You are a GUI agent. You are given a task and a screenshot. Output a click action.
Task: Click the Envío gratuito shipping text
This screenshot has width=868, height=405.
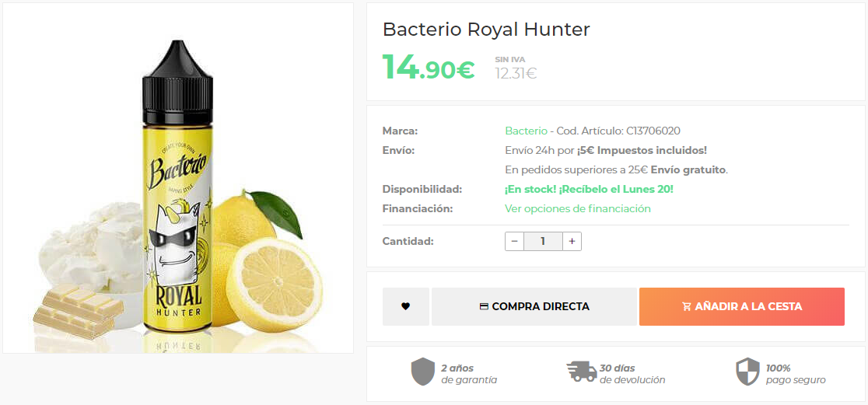(688, 170)
